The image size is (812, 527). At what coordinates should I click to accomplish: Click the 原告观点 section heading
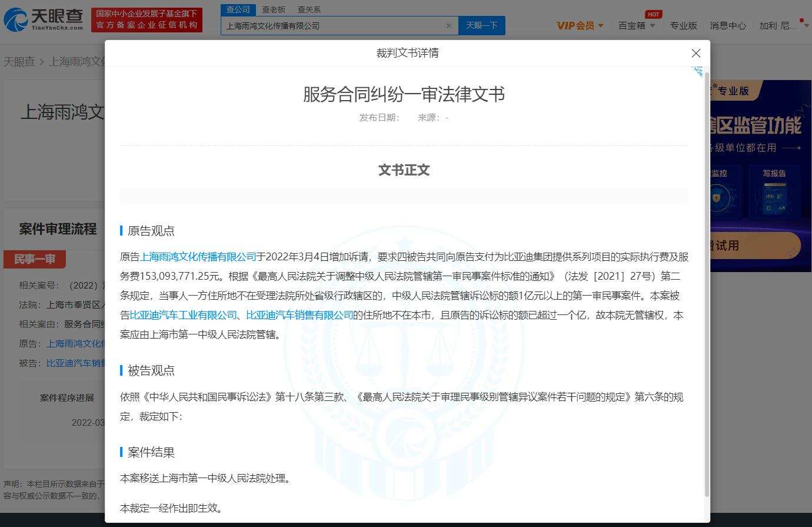coord(151,231)
